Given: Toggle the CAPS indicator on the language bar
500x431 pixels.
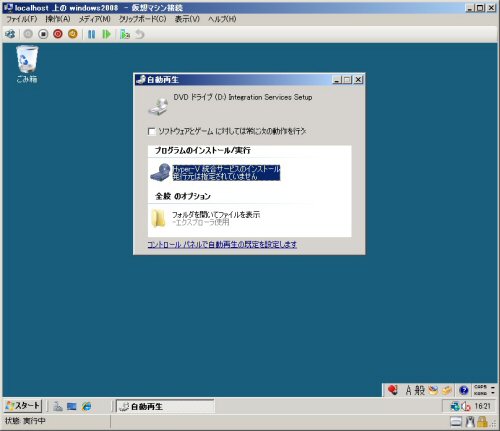Looking at the screenshot, I should tap(480, 387).
